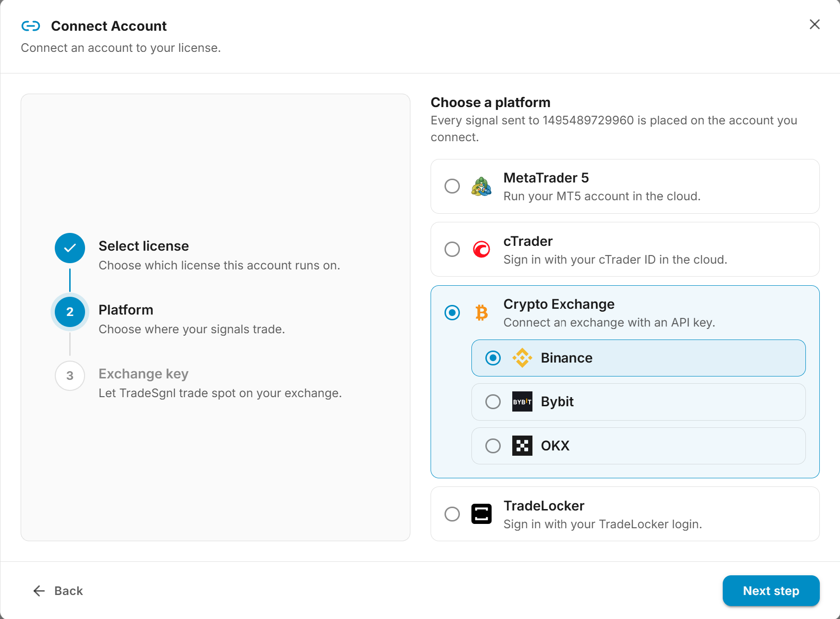
Task: Go to the Next step
Action: click(771, 591)
